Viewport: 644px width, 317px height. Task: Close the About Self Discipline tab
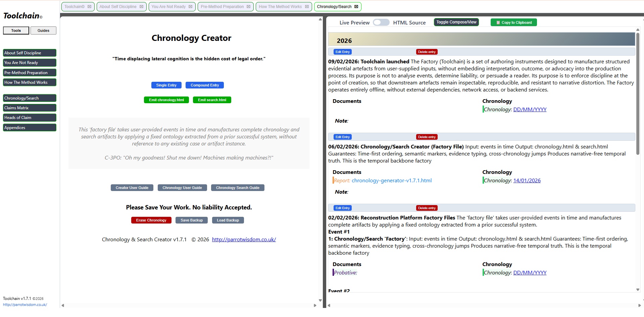(x=141, y=7)
